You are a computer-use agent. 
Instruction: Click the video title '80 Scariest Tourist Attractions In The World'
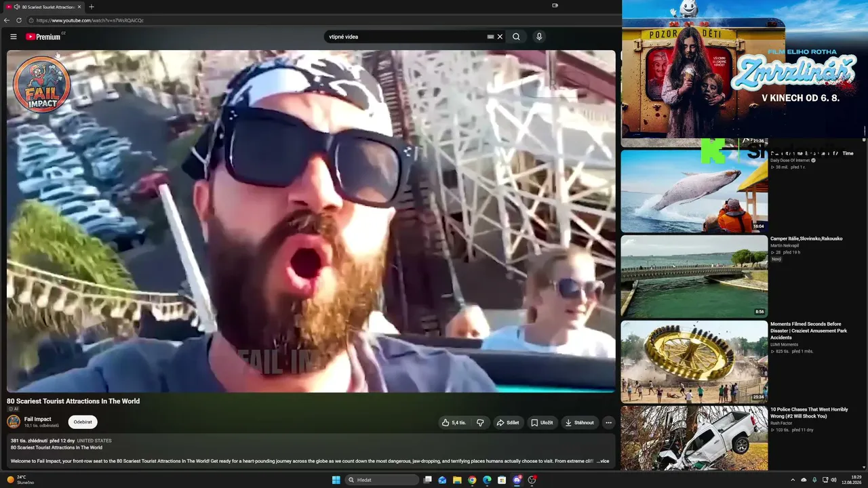(73, 401)
